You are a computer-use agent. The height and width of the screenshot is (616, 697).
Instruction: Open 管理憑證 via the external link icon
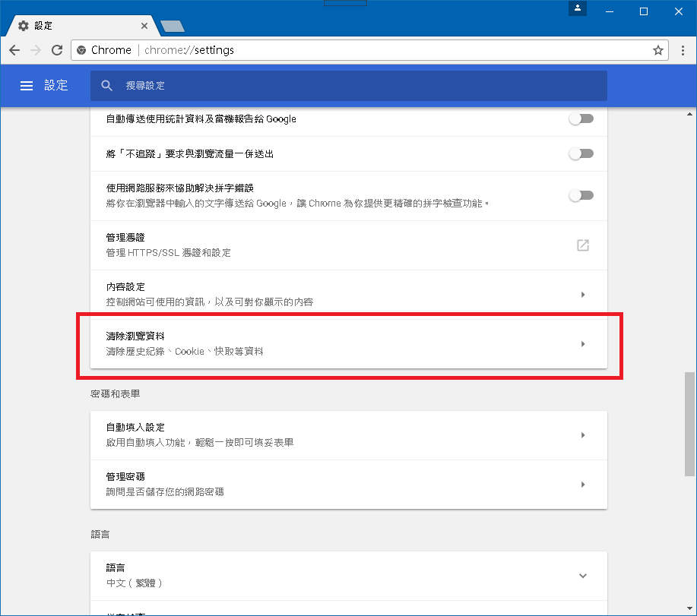[x=583, y=245]
